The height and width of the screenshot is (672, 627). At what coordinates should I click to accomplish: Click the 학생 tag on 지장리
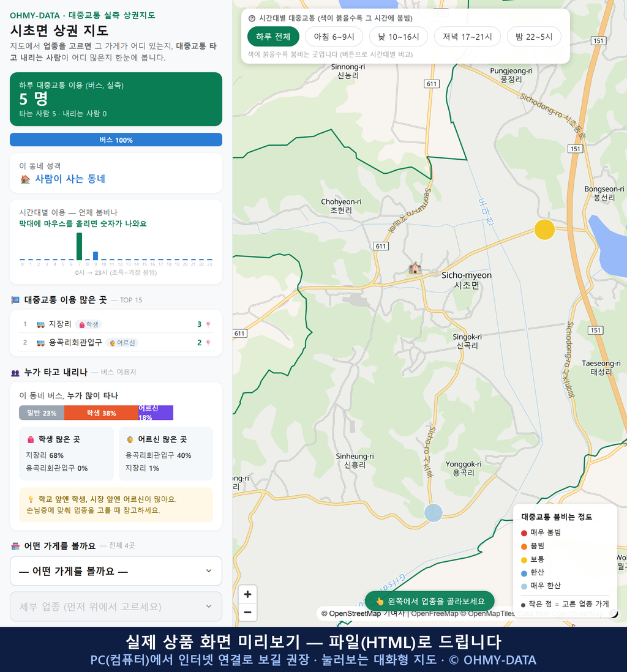pyautogui.click(x=89, y=324)
